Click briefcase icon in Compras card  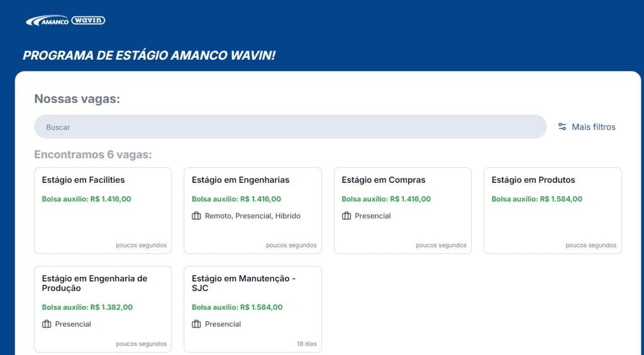tap(347, 216)
